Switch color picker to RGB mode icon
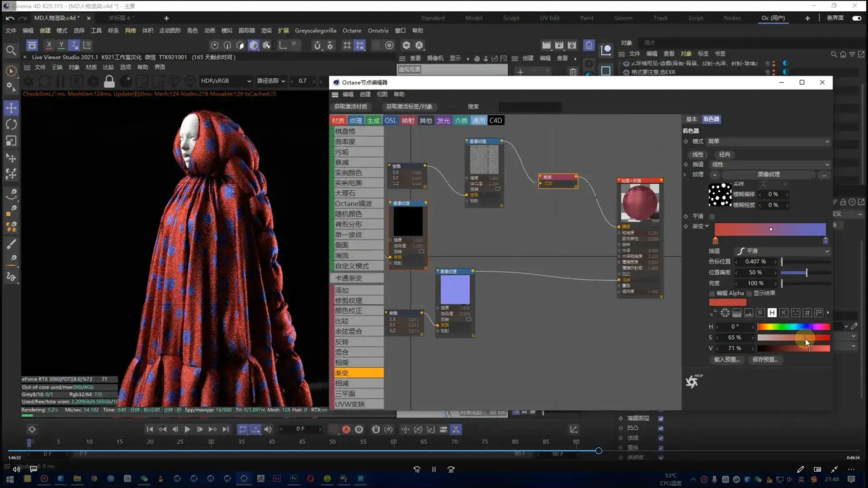 point(760,313)
